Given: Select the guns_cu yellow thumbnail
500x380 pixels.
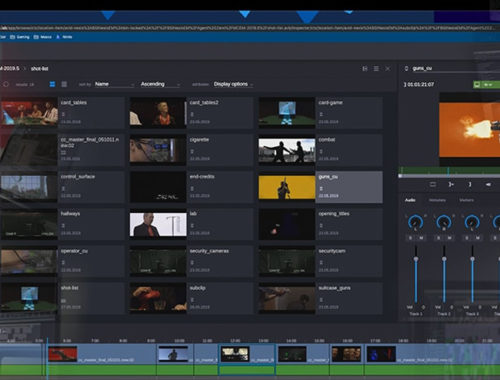Looking at the screenshot, I should click(287, 187).
